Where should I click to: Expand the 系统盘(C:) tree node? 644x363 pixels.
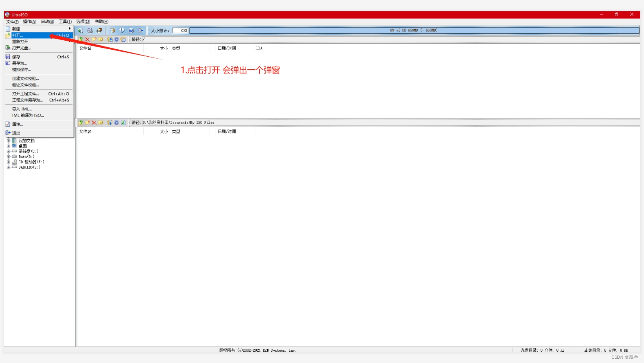(x=9, y=151)
